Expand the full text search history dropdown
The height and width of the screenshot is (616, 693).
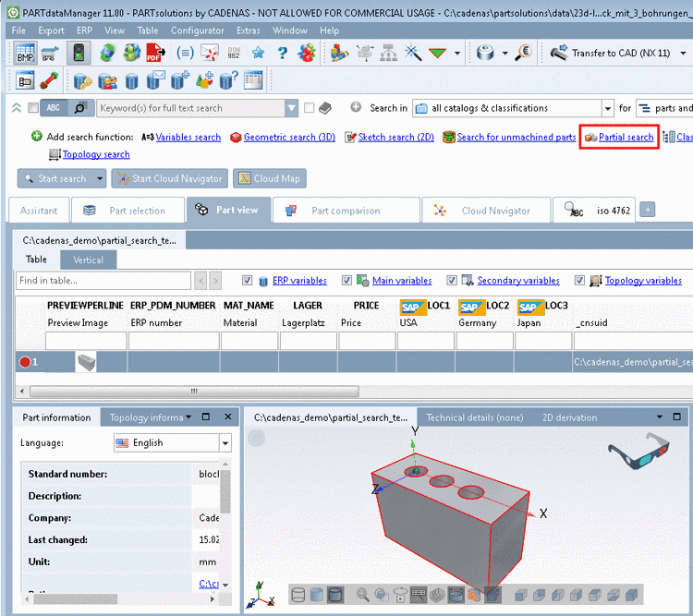pyautogui.click(x=291, y=108)
